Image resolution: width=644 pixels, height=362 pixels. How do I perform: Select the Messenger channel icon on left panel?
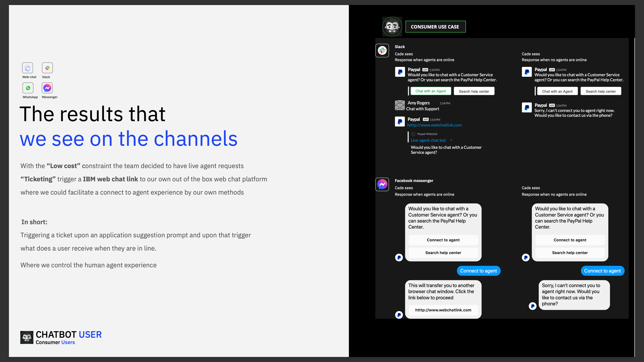(47, 88)
